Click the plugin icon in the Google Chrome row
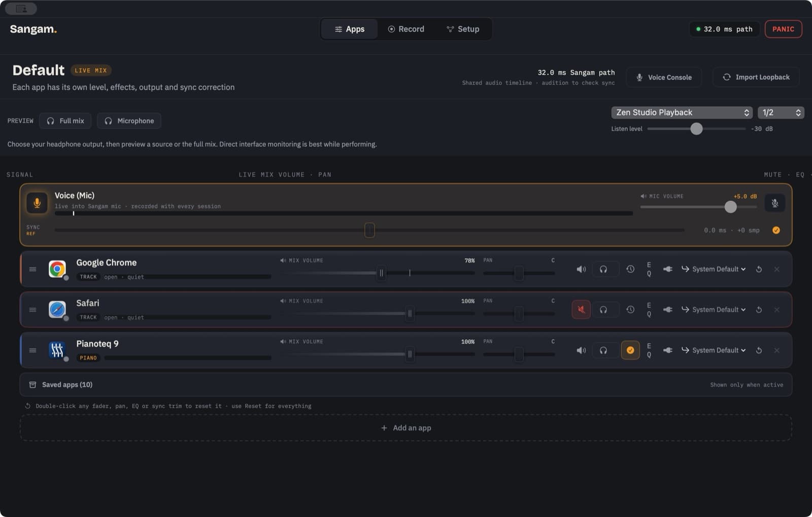812x517 pixels. click(x=668, y=269)
